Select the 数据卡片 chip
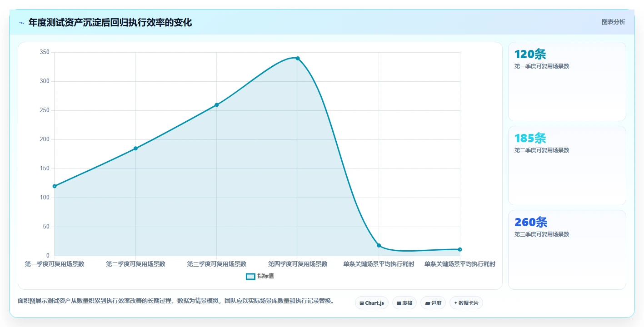644x327 pixels. coord(466,303)
